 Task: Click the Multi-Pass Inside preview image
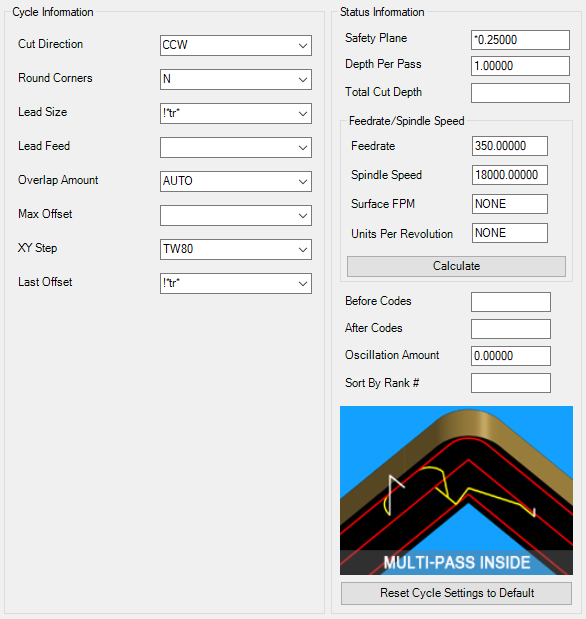click(x=456, y=490)
